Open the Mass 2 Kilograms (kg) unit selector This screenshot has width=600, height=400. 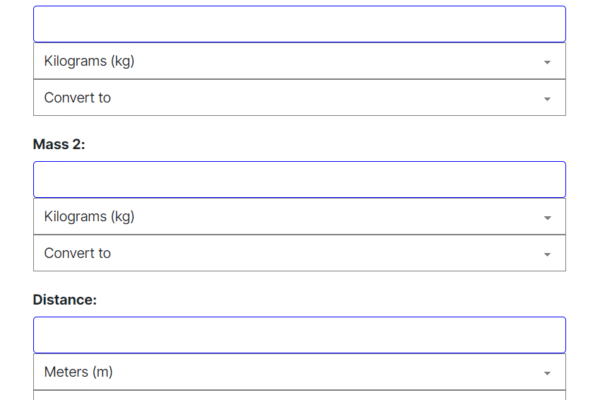click(x=299, y=216)
